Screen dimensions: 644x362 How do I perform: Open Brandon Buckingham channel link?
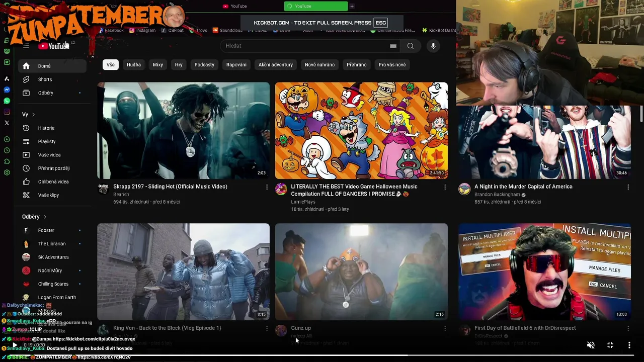(x=497, y=195)
